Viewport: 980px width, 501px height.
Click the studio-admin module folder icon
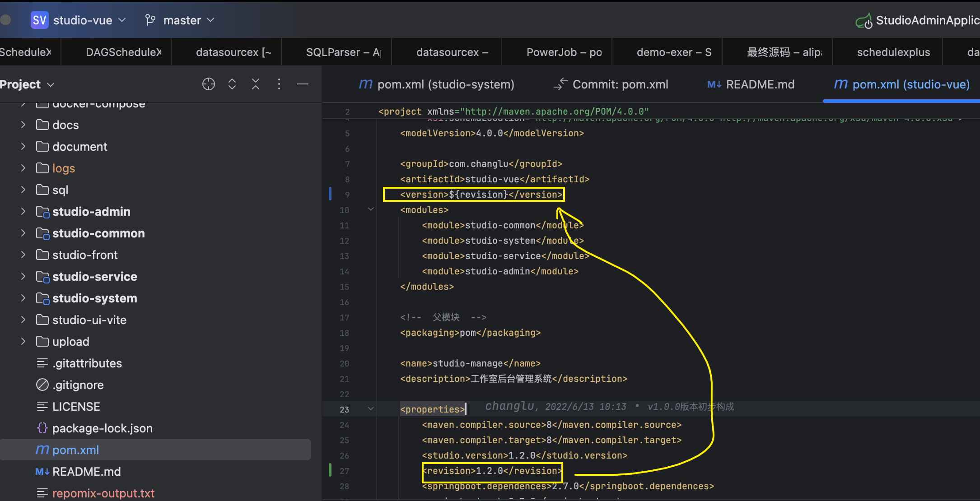point(42,212)
